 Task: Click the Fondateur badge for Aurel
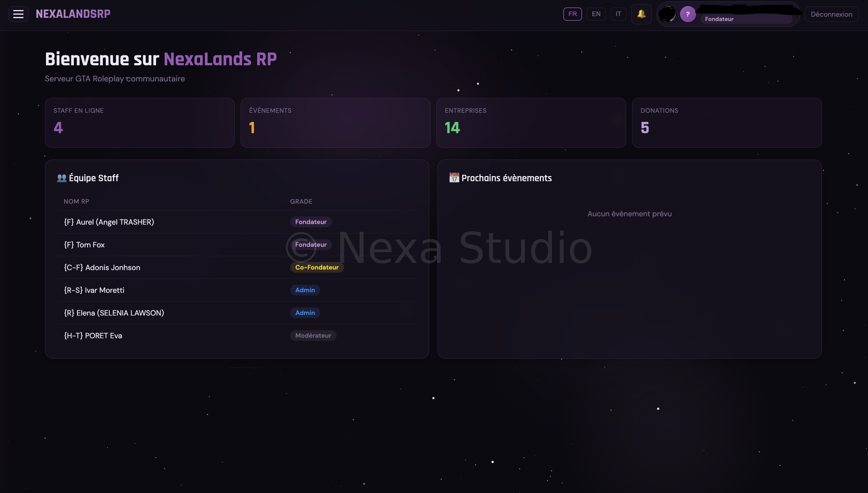pos(311,222)
